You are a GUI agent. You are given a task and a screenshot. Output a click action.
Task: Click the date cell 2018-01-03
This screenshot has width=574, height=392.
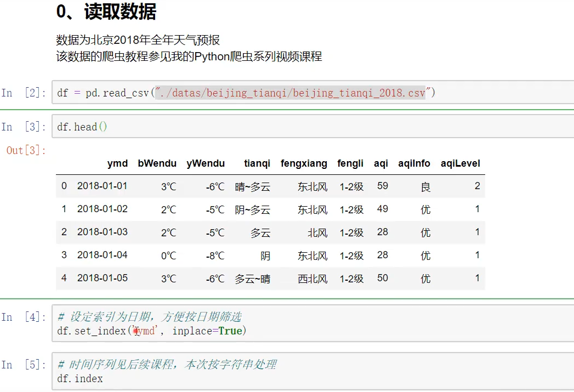click(102, 232)
